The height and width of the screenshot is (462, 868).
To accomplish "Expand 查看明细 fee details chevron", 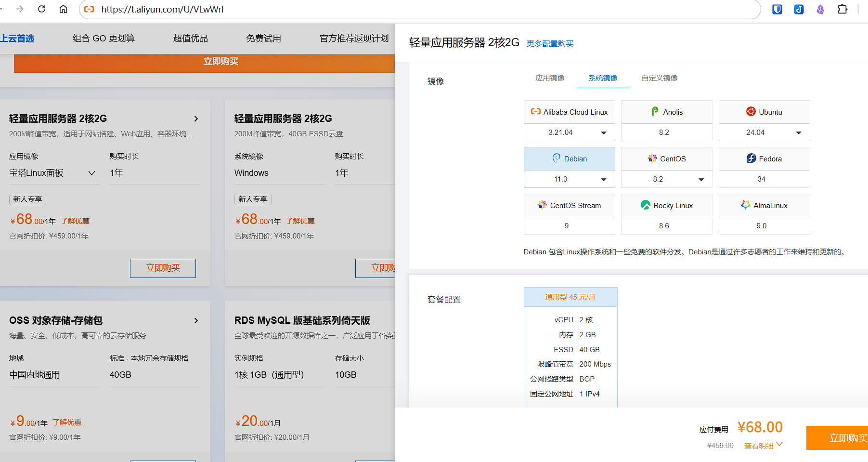I will 779,444.
